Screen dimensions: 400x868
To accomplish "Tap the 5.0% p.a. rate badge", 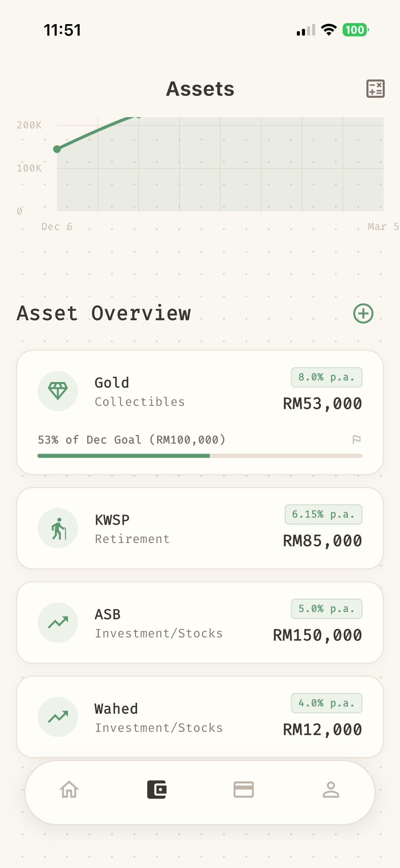I will [326, 609].
